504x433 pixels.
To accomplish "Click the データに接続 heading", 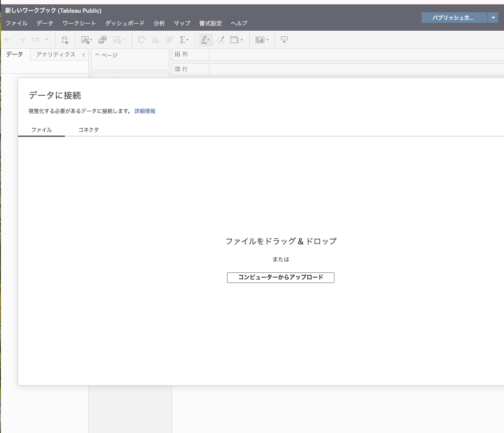I will click(x=55, y=95).
